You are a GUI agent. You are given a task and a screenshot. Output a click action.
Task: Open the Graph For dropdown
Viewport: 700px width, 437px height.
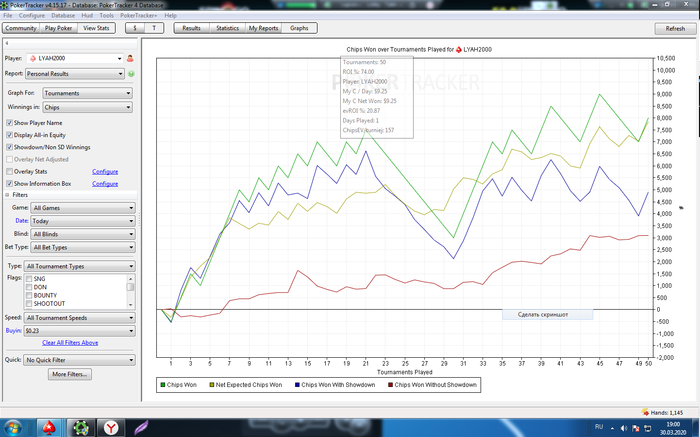tap(88, 93)
